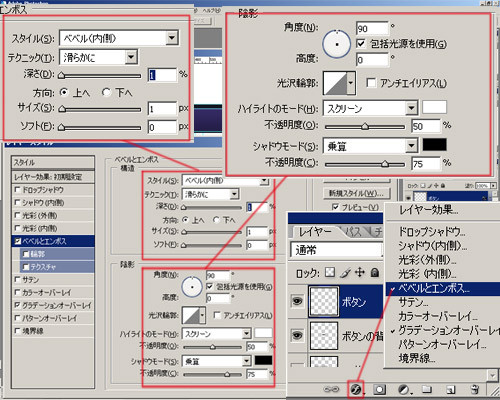Screen dimensions: 500x400
Task: Click the 深さ(D) slider in the enlarged callout
Action: click(100, 76)
